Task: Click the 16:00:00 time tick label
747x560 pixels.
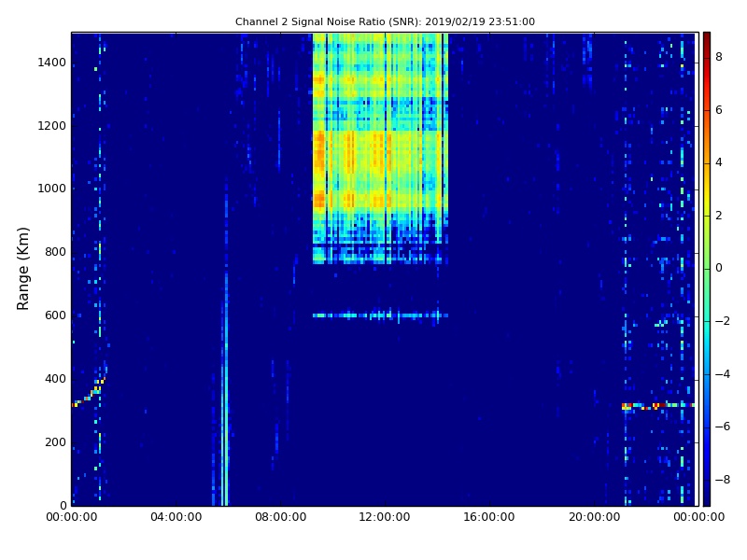Action: pyautogui.click(x=489, y=517)
